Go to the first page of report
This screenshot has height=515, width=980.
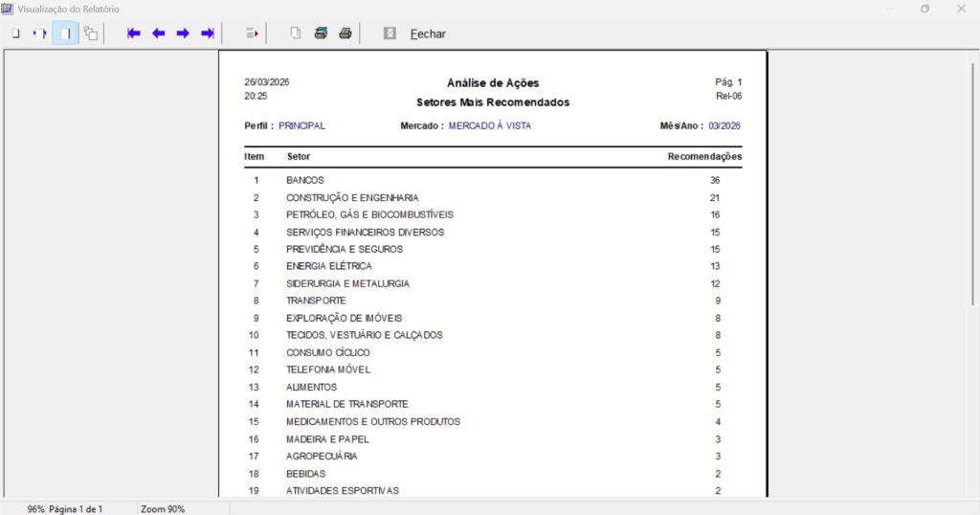click(134, 34)
